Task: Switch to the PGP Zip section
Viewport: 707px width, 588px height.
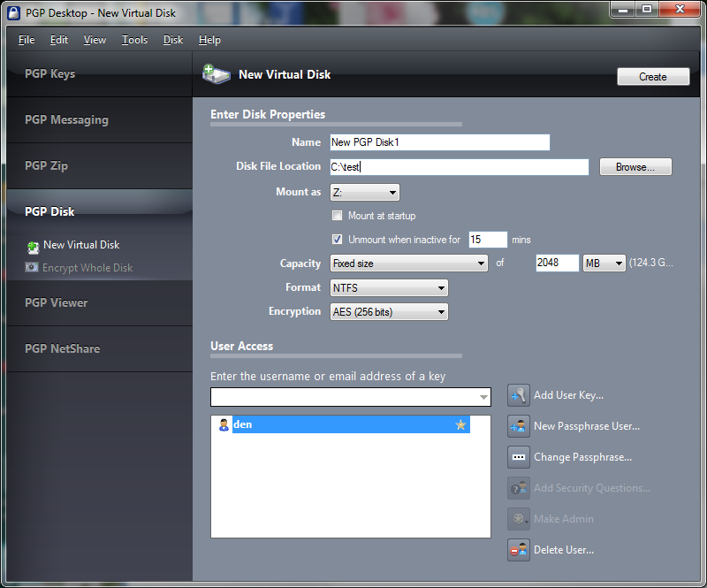Action: pos(47,165)
